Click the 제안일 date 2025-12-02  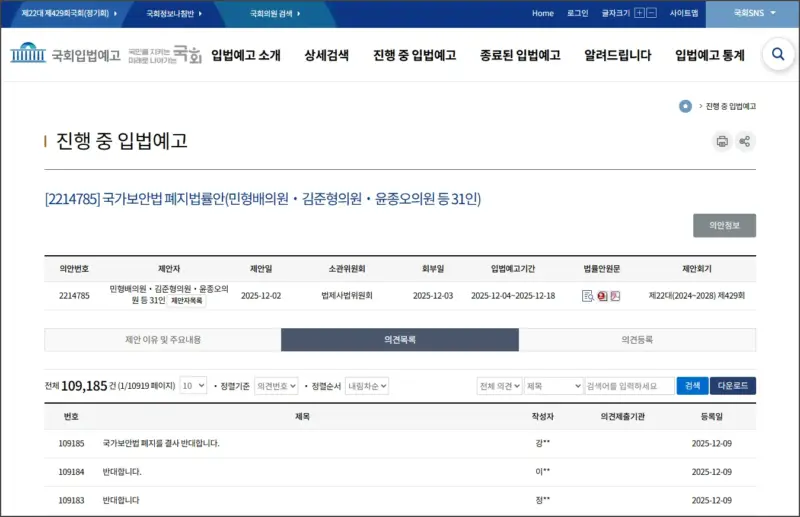coord(261,296)
